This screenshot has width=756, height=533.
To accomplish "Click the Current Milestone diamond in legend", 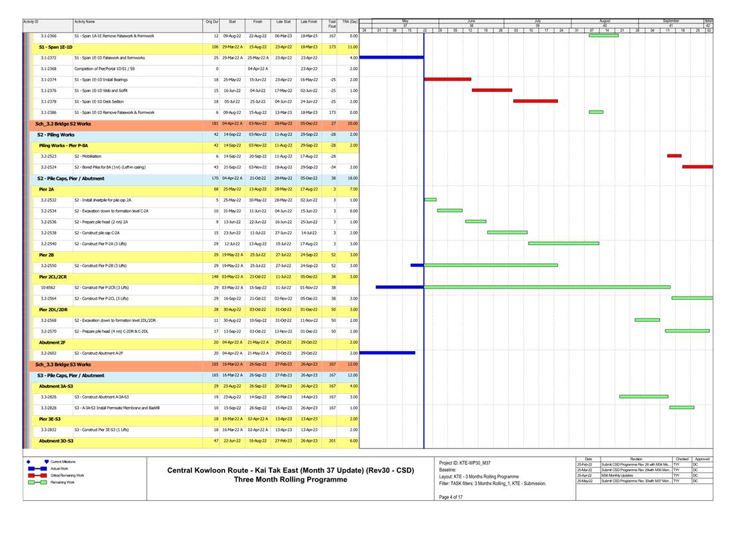I will [28, 461].
